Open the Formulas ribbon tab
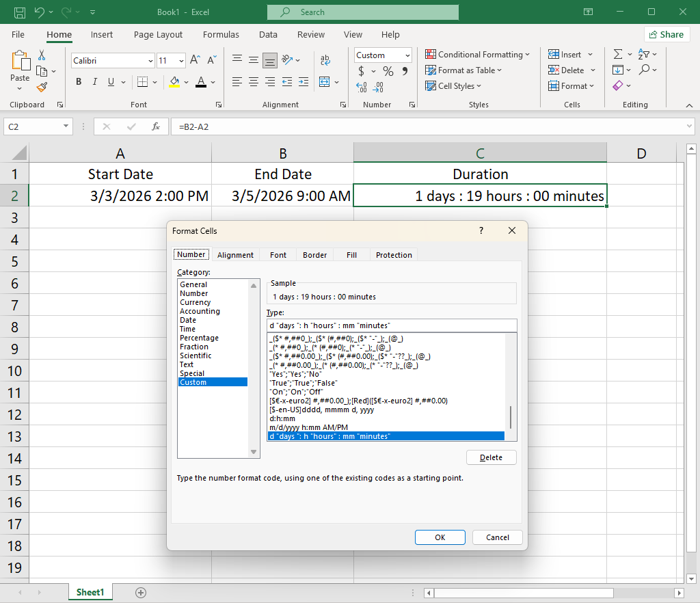Viewport: 700px width, 603px height. [x=221, y=34]
